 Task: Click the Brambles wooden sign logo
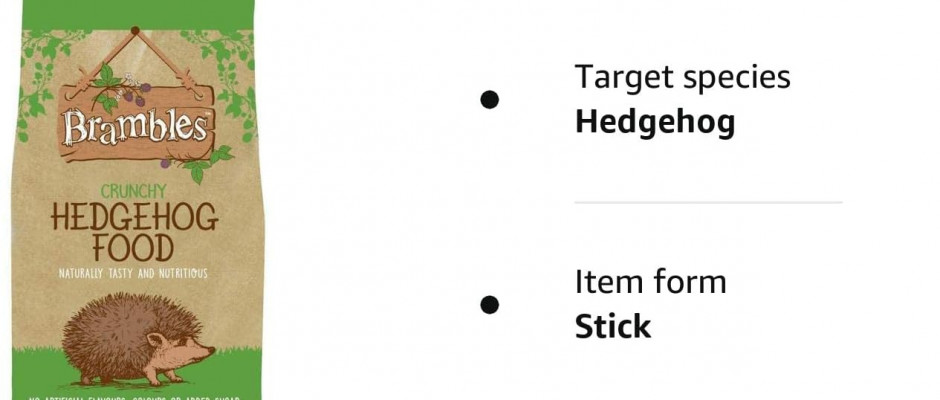(x=136, y=123)
